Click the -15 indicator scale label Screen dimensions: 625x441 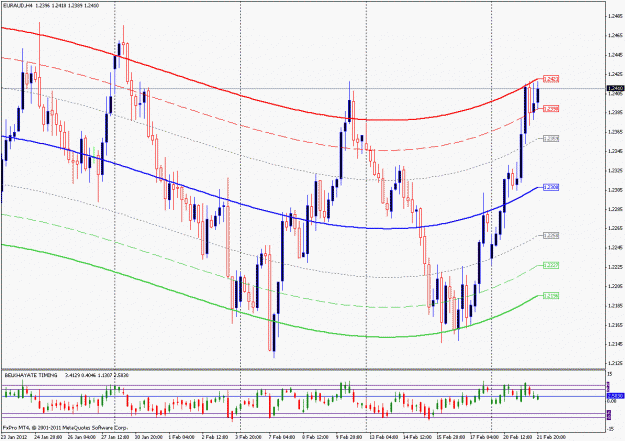pos(610,429)
